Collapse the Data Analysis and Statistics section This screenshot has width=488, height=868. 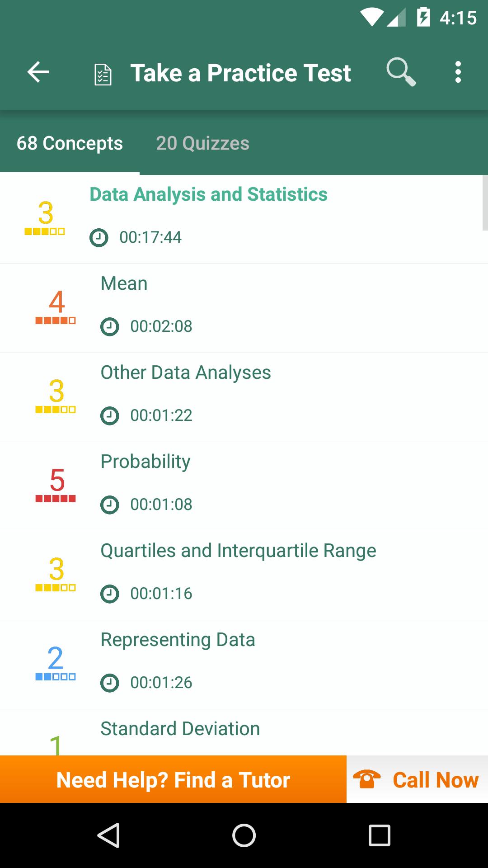244,219
